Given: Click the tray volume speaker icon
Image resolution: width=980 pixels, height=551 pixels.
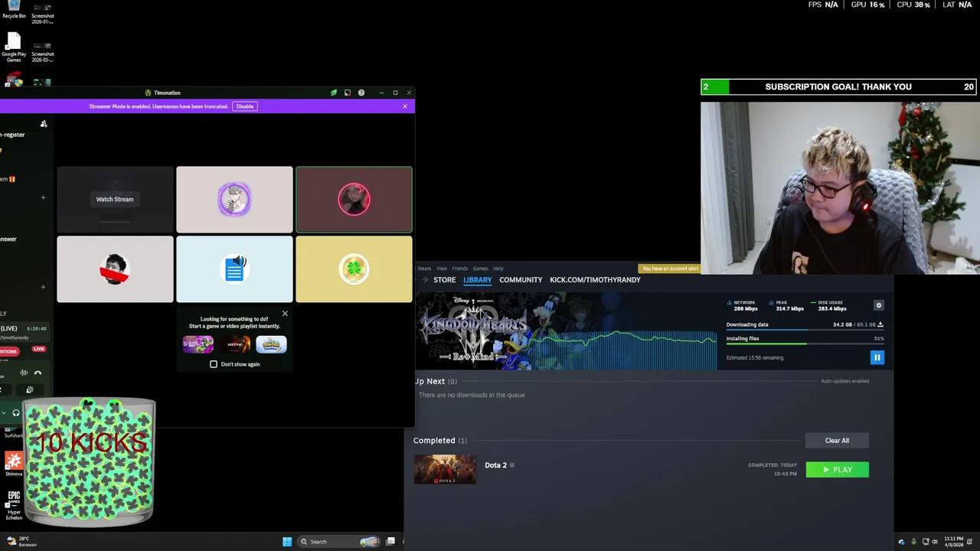Looking at the screenshot, I should pos(934,542).
